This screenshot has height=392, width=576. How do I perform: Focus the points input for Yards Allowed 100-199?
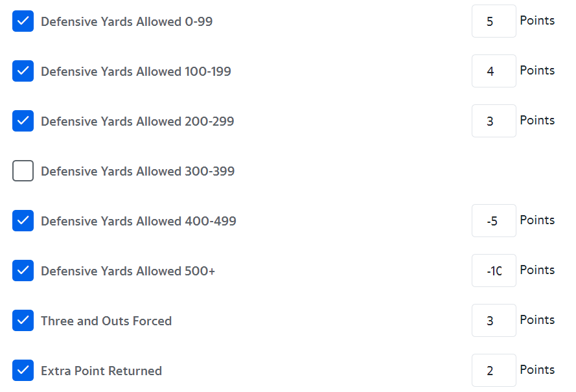(494, 71)
